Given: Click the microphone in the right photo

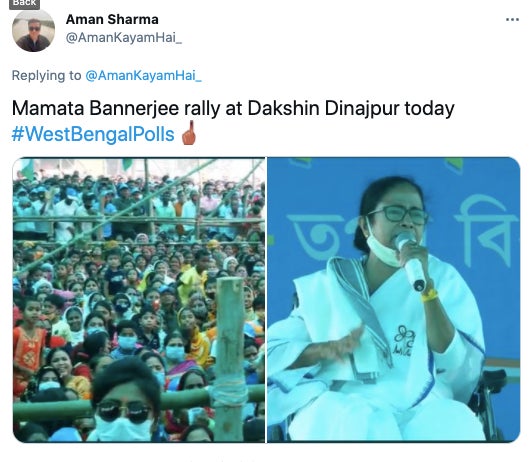Looking at the screenshot, I should [410, 261].
